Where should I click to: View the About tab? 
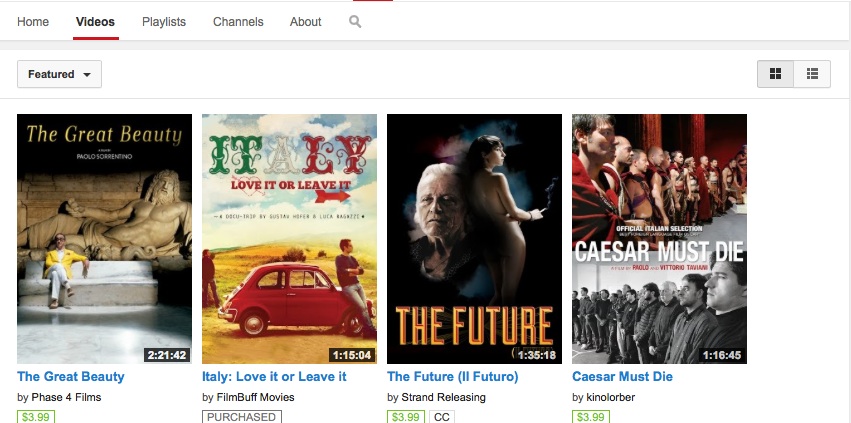point(306,22)
